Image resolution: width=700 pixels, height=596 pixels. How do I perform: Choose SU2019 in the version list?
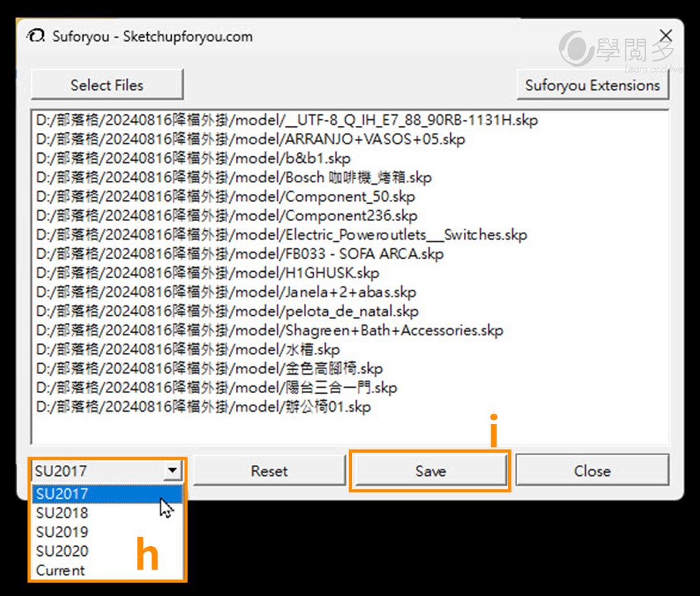[x=107, y=532]
